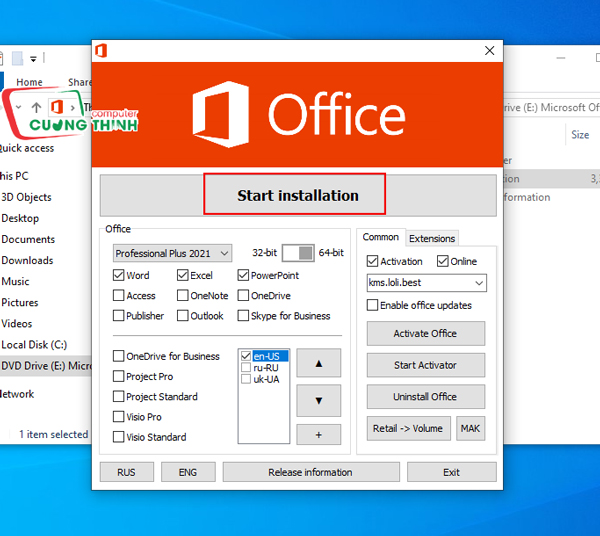This screenshot has width=600, height=536.
Task: Tick the Outlook checkbox
Action: pos(183,316)
